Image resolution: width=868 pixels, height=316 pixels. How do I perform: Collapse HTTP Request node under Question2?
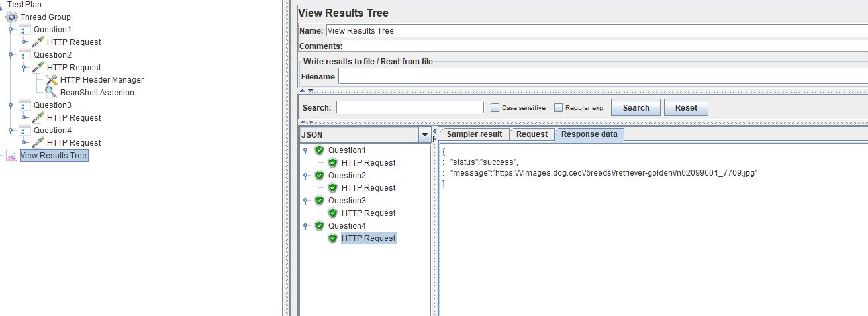[x=24, y=68]
